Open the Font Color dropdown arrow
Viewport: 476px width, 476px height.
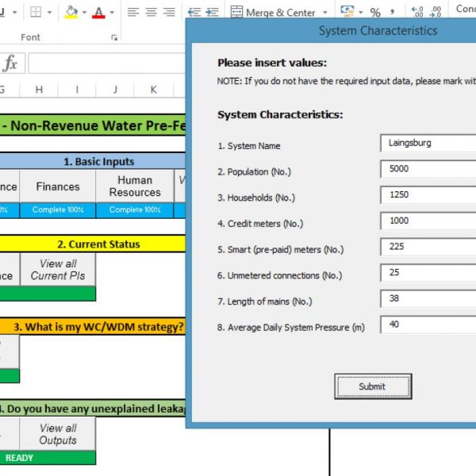[x=112, y=13]
